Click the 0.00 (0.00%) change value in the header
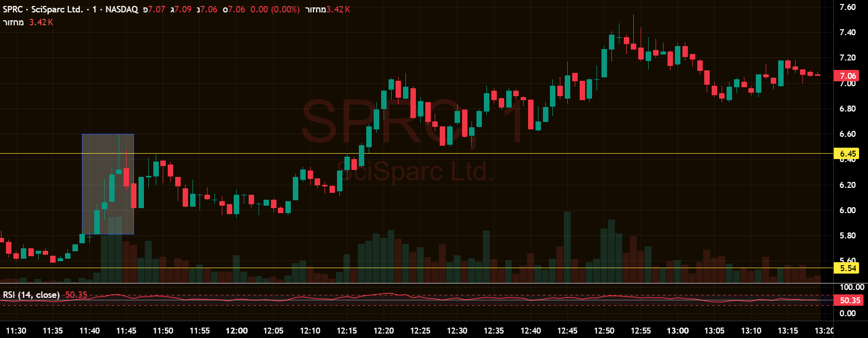 275,9
